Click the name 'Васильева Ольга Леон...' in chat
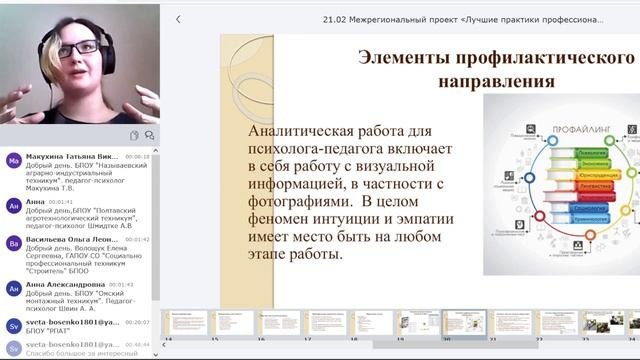640x360 pixels. tap(71, 239)
